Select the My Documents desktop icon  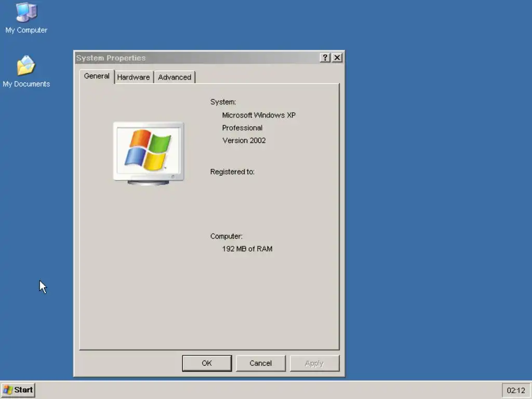click(x=26, y=71)
